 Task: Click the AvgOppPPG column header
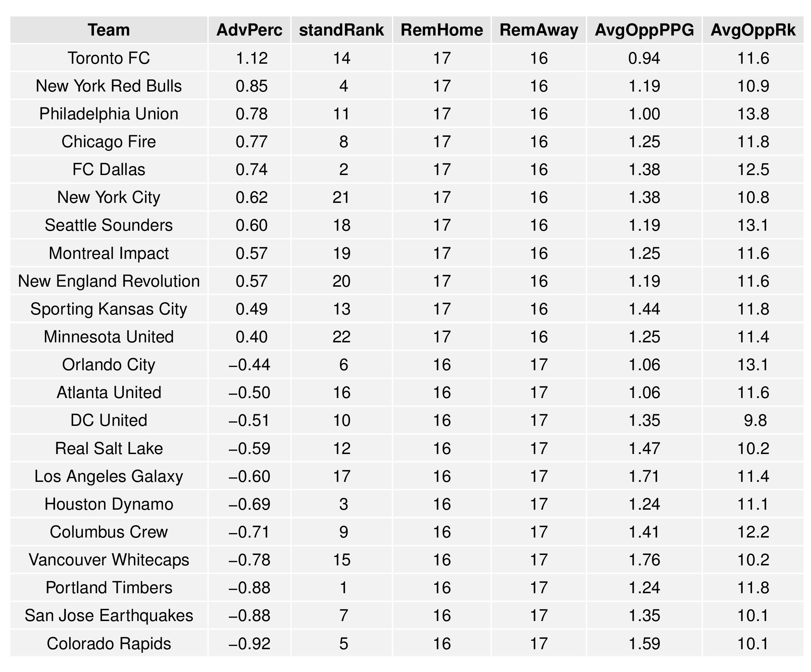(x=644, y=30)
